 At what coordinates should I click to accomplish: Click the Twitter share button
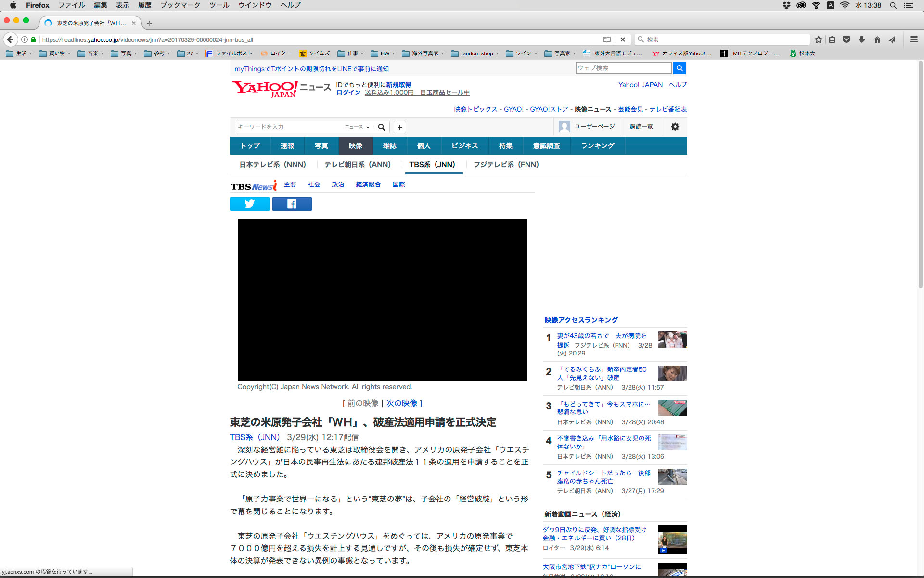click(249, 204)
